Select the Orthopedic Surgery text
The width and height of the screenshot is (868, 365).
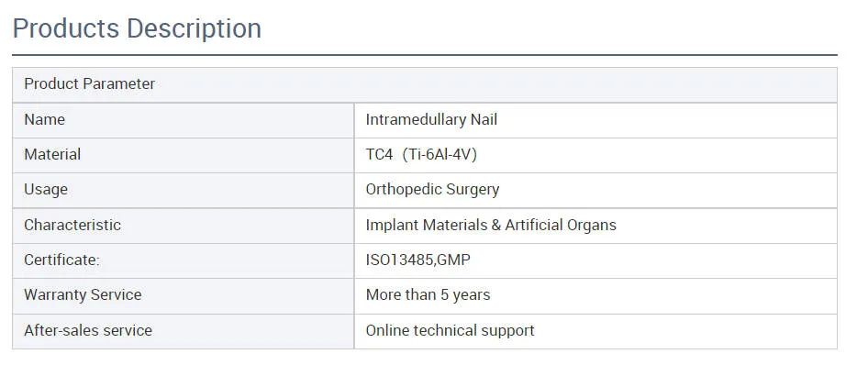[x=432, y=190]
